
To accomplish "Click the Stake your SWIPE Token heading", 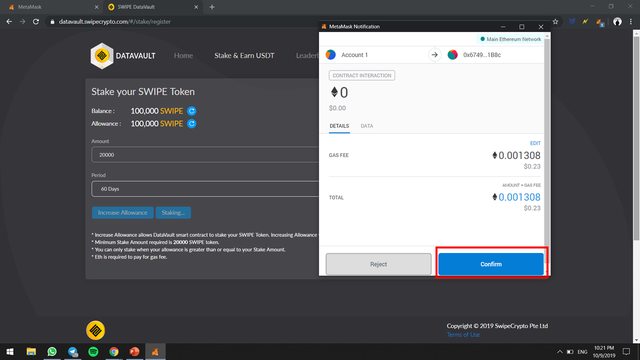I will click(143, 92).
